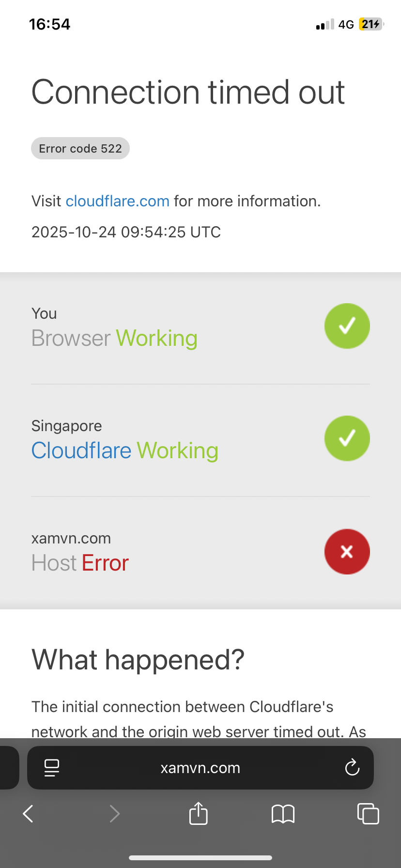The image size is (401, 868).
Task: Tap the What happened? heading
Action: [138, 660]
